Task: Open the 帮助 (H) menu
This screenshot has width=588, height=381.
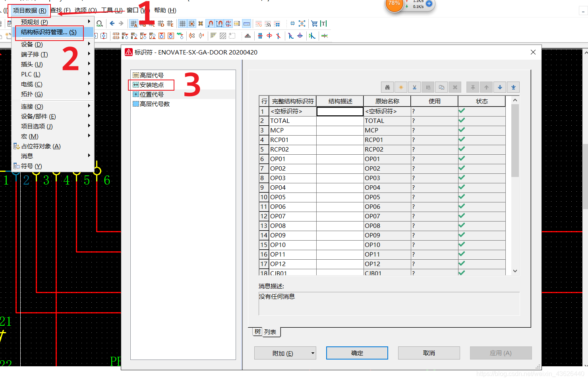Action: pos(165,10)
